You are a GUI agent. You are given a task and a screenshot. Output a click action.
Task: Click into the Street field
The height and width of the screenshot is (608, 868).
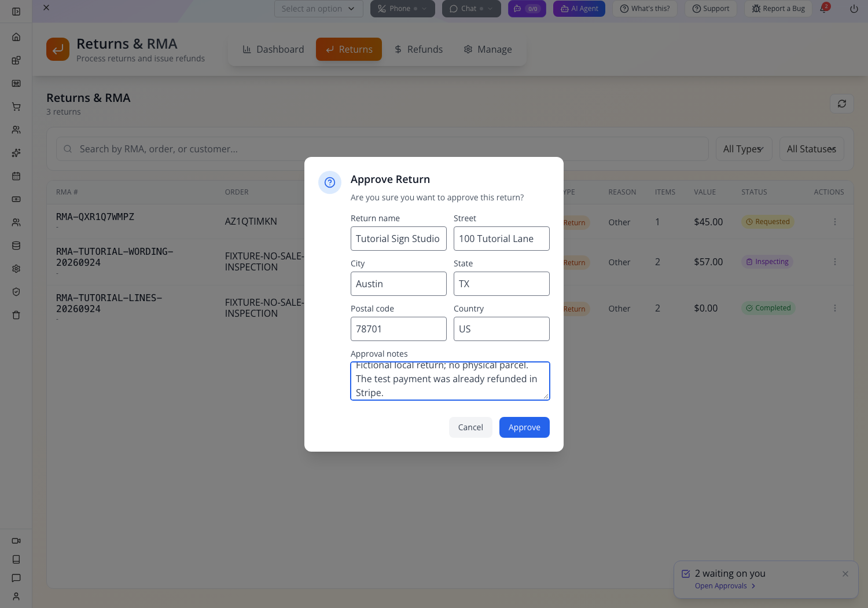[x=502, y=239]
